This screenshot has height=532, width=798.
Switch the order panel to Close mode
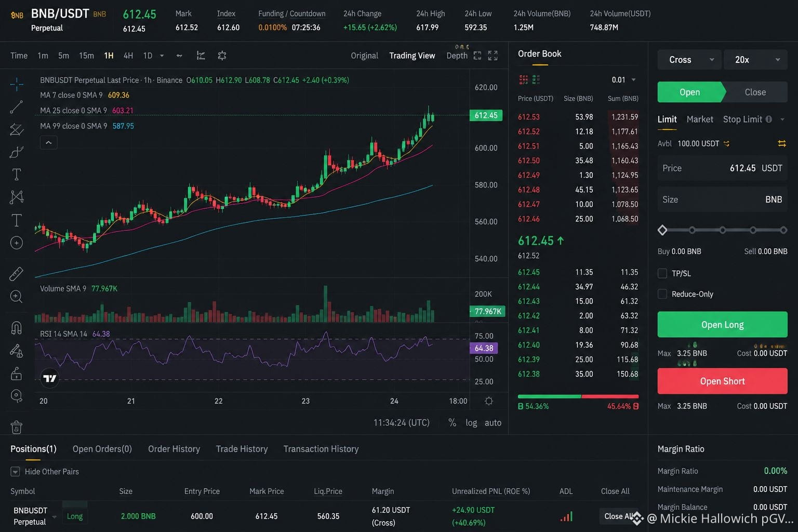[755, 92]
